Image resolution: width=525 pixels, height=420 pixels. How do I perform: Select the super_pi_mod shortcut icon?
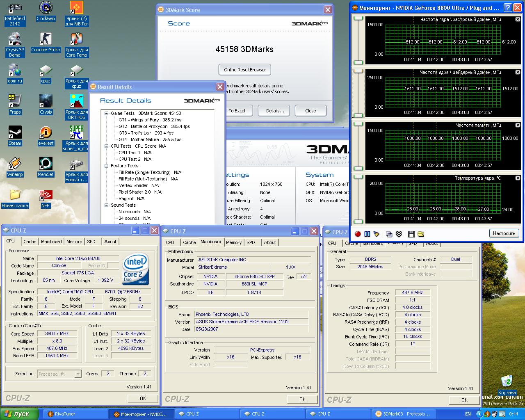click(x=77, y=139)
